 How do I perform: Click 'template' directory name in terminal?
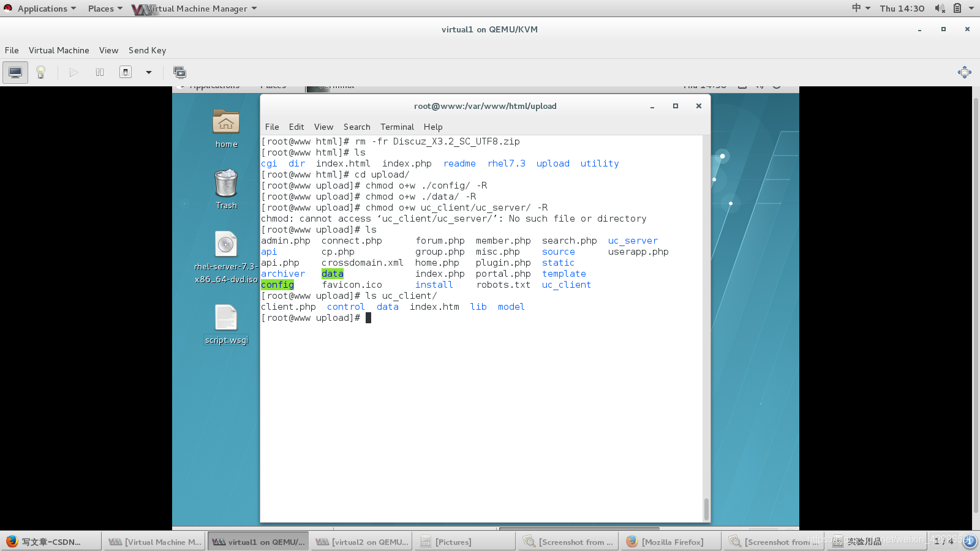[564, 274]
